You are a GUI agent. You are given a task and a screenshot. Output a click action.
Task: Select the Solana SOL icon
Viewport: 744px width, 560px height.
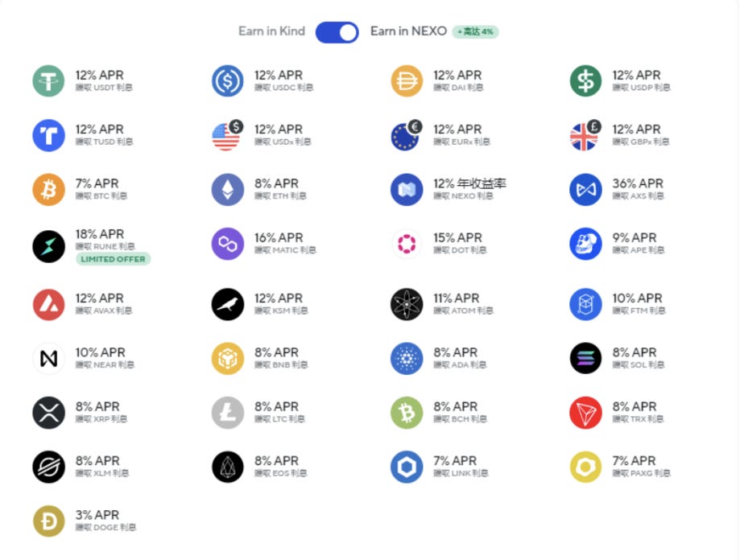585,359
